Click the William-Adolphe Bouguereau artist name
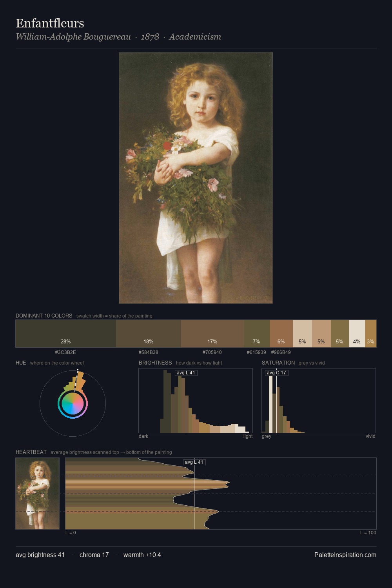392x588 pixels. pyautogui.click(x=73, y=37)
